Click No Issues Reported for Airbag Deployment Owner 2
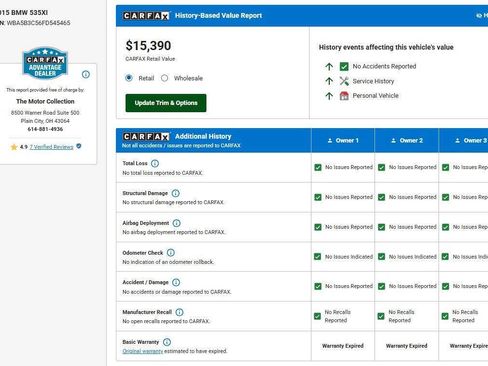Image resolution: width=488 pixels, height=366 pixels. coord(412,227)
